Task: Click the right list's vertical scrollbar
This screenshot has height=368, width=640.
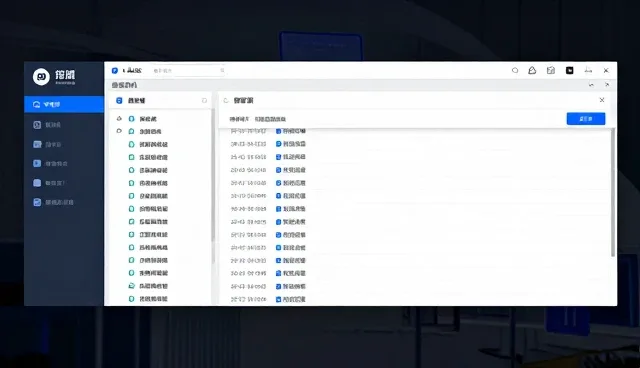Action: coord(613,193)
